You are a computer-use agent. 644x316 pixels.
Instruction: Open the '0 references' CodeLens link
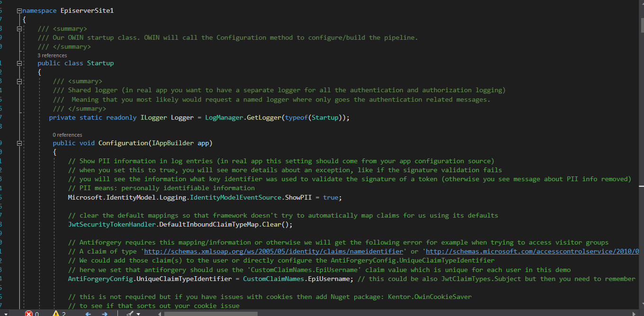coord(67,135)
